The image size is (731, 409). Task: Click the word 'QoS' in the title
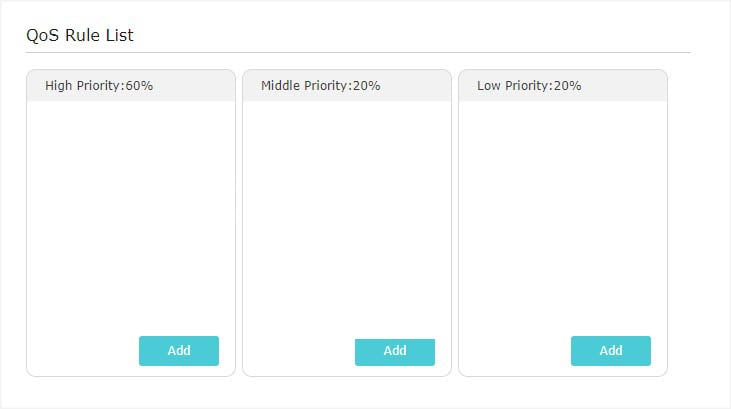click(42, 35)
